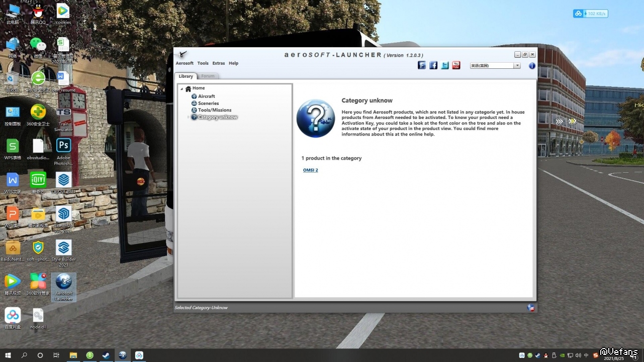Open the Twitter icon in launcher toolbar
The height and width of the screenshot is (362, 644).
tap(445, 65)
